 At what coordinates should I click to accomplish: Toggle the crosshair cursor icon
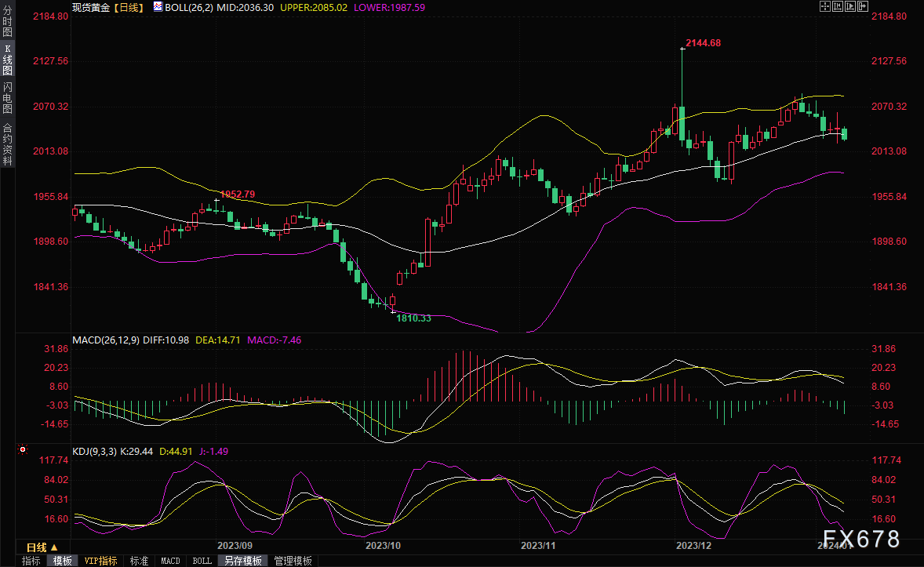click(825, 6)
